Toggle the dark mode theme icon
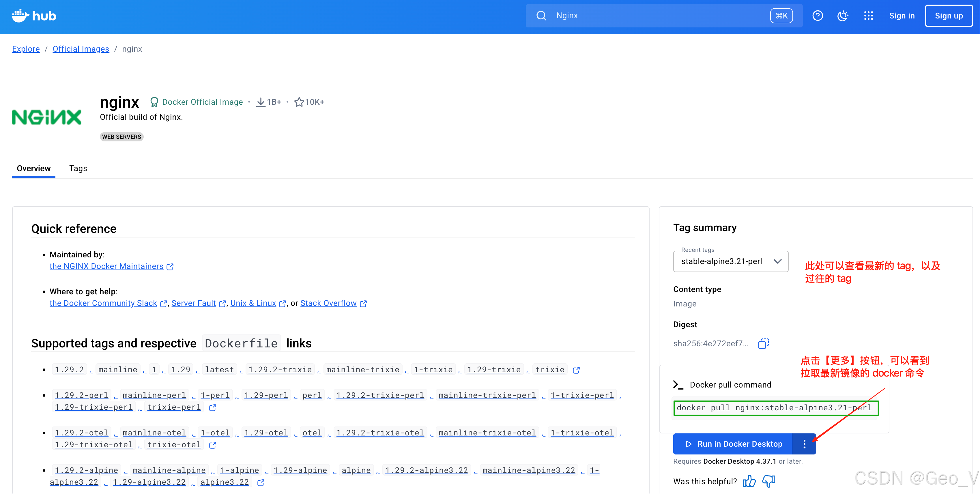This screenshot has height=494, width=980. tap(843, 16)
